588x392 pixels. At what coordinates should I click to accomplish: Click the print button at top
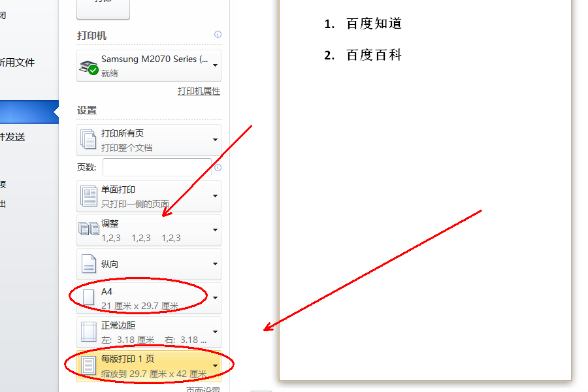[x=103, y=9]
